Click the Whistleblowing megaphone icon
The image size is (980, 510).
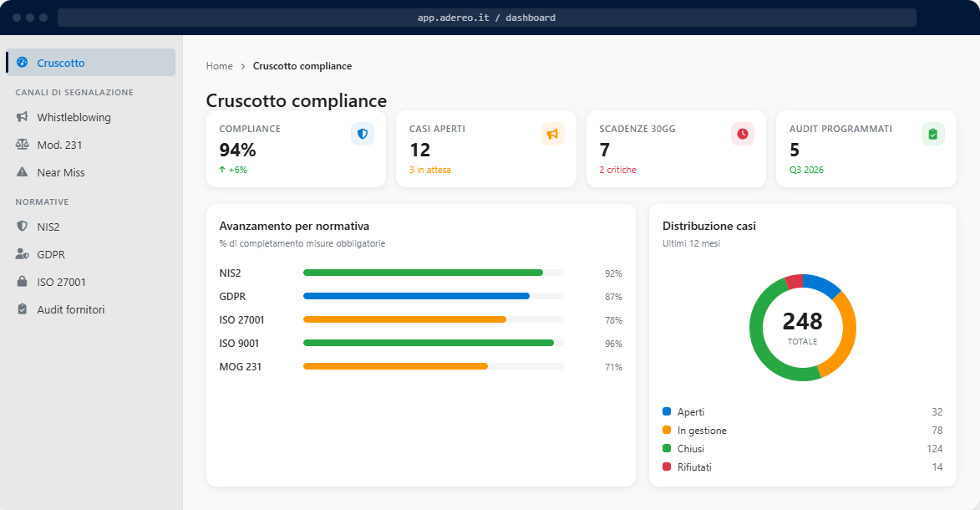coord(22,116)
